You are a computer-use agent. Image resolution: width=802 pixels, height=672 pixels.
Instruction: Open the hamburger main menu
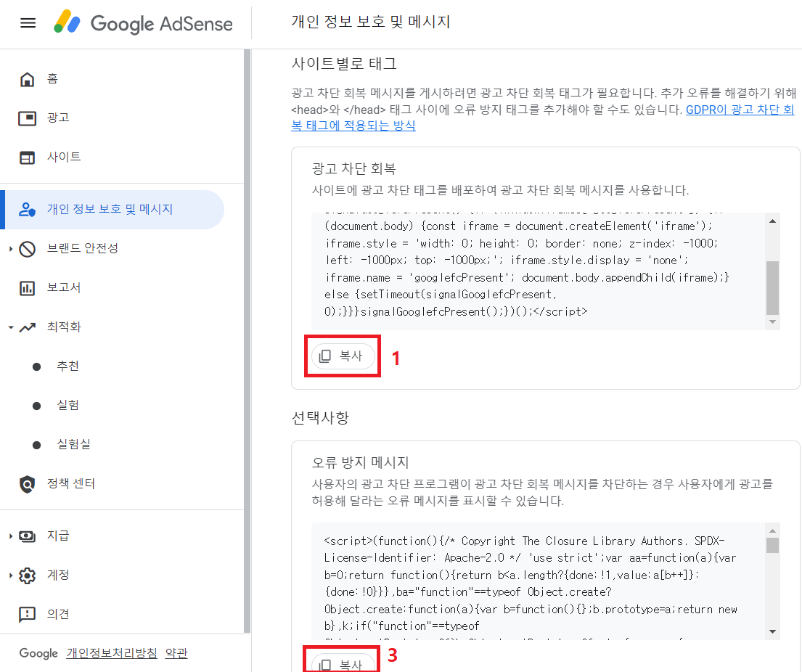28,23
